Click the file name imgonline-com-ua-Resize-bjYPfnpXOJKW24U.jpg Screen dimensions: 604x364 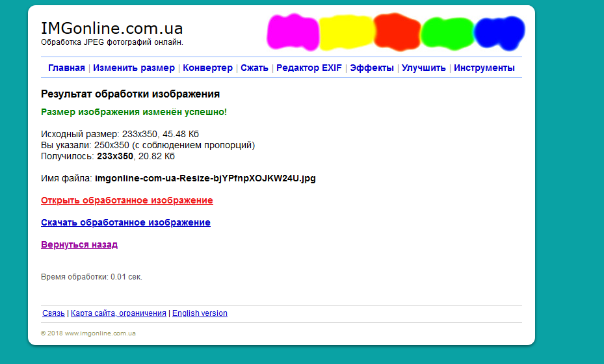click(x=205, y=178)
